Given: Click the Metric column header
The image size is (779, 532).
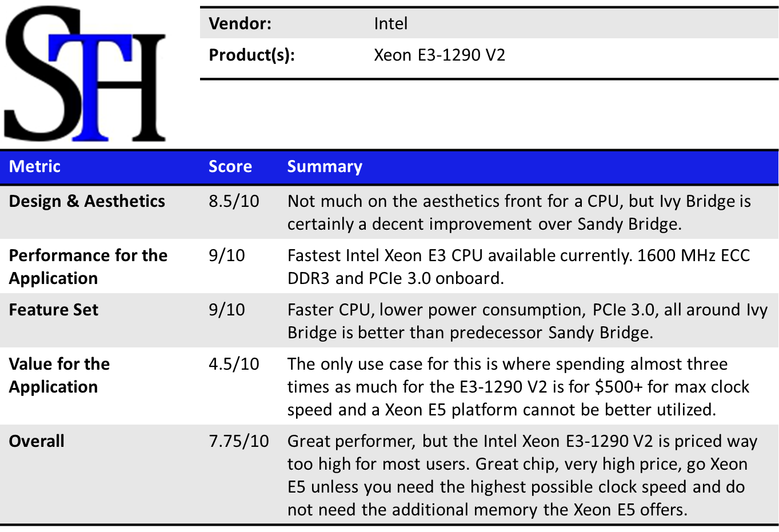Looking at the screenshot, I should point(35,166).
